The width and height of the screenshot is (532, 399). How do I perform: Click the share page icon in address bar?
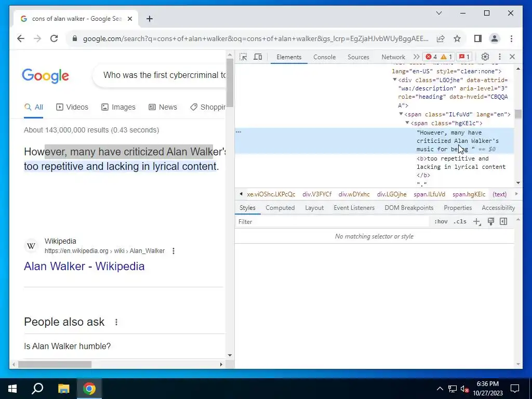point(441,38)
